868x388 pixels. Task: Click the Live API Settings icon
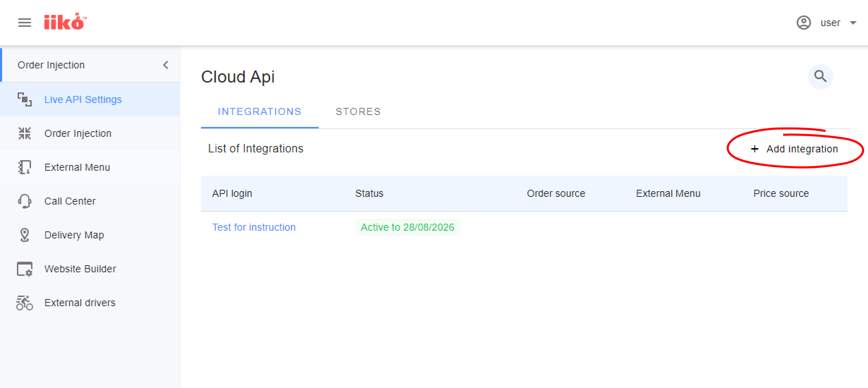tap(25, 99)
